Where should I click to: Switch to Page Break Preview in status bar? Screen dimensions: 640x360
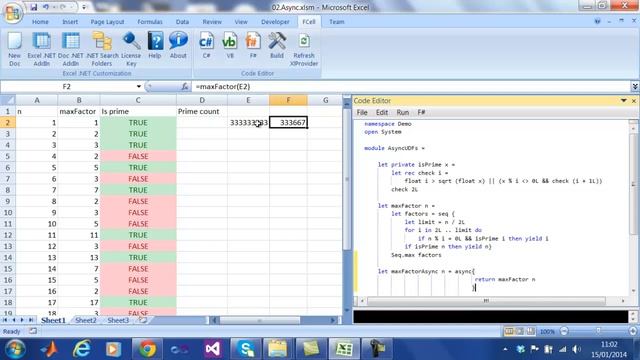pos(530,331)
